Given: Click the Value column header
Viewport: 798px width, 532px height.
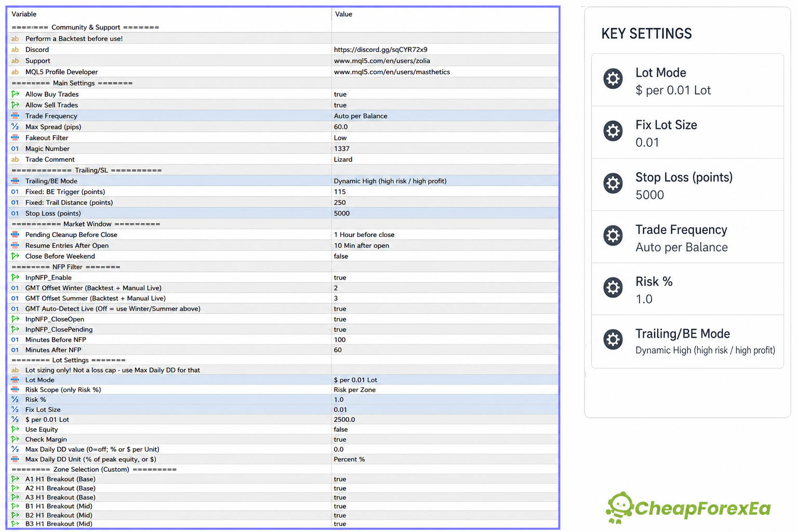Looking at the screenshot, I should (343, 14).
